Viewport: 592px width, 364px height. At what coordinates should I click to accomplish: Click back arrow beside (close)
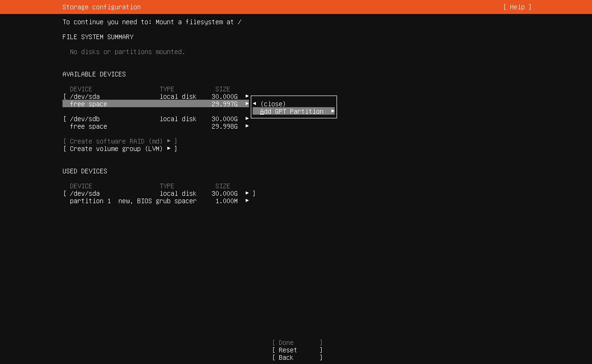(255, 104)
